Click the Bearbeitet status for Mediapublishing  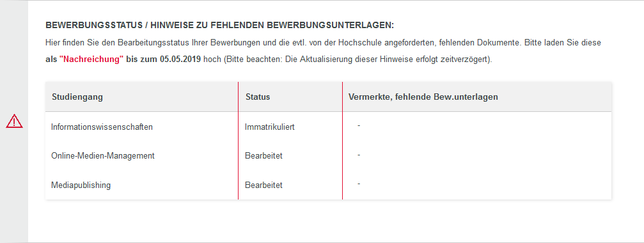(x=263, y=185)
